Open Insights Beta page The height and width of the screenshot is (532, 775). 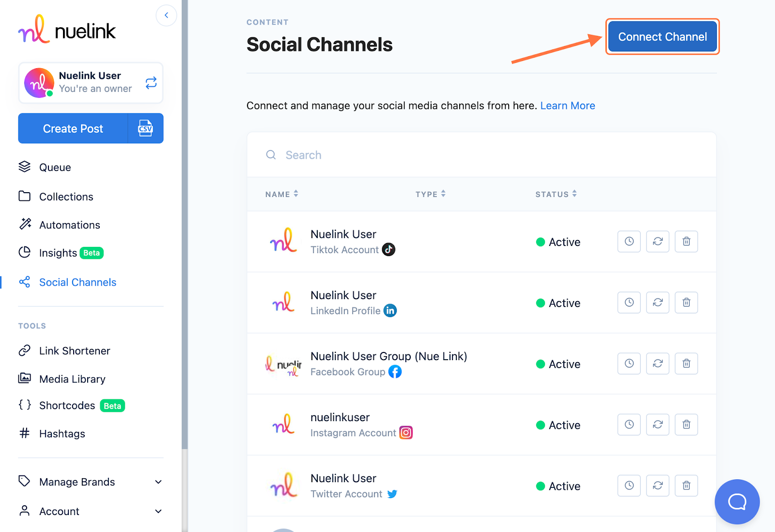(61, 253)
